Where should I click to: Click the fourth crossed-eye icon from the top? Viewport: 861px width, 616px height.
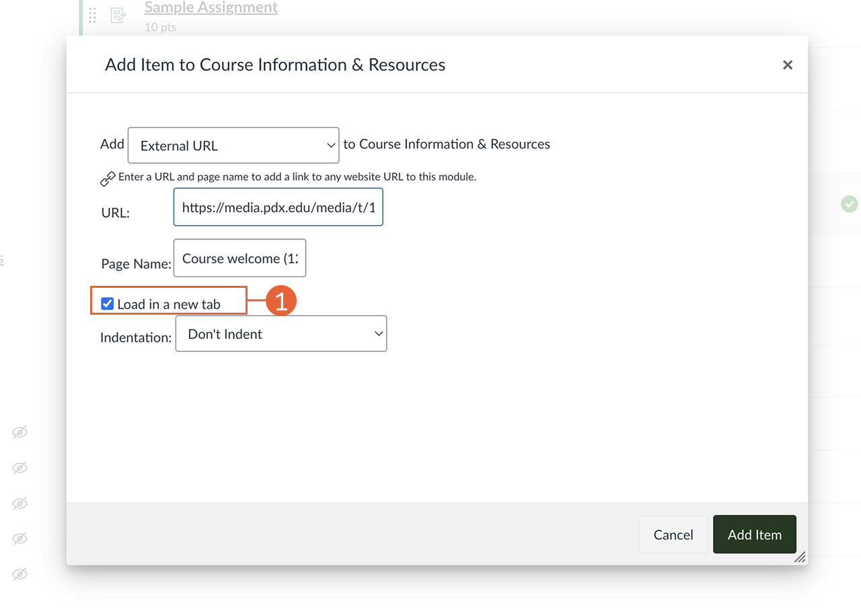19,539
